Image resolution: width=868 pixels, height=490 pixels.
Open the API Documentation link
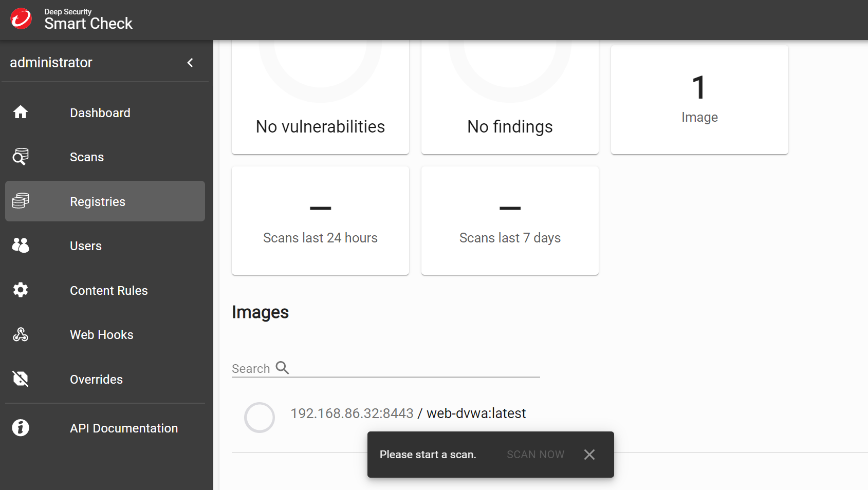pos(105,428)
